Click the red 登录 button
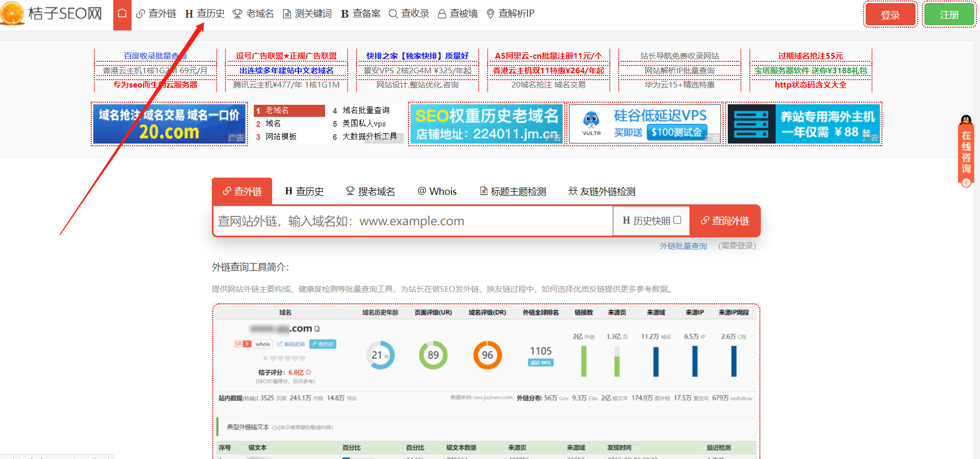This screenshot has width=980, height=459. click(890, 15)
